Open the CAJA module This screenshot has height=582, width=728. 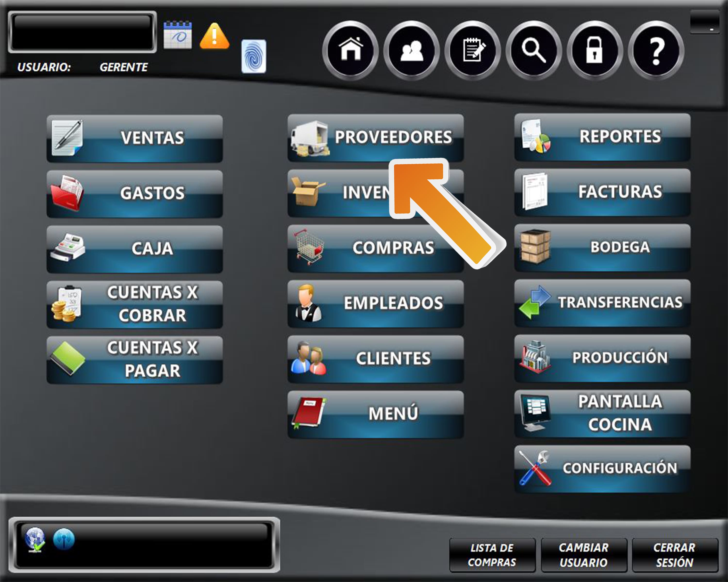134,249
